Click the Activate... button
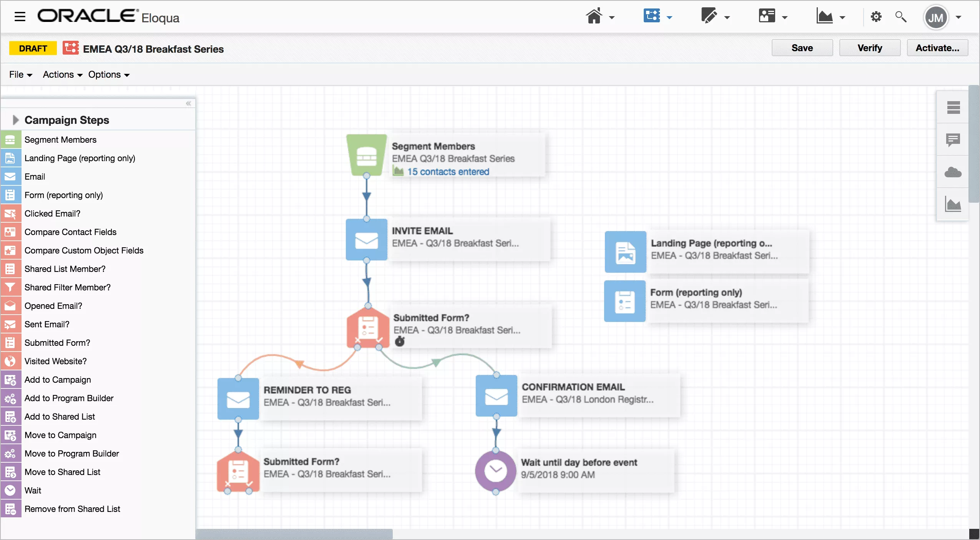This screenshot has height=540, width=980. (937, 48)
